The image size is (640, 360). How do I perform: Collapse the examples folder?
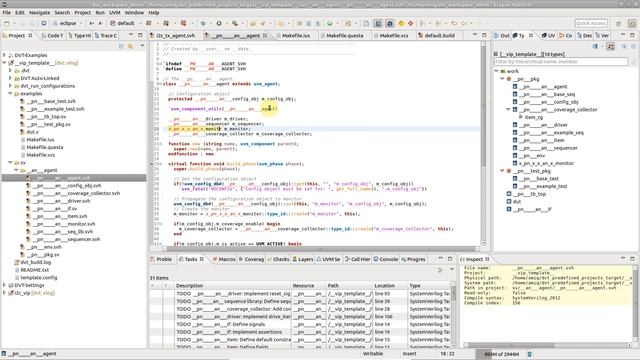10,93
